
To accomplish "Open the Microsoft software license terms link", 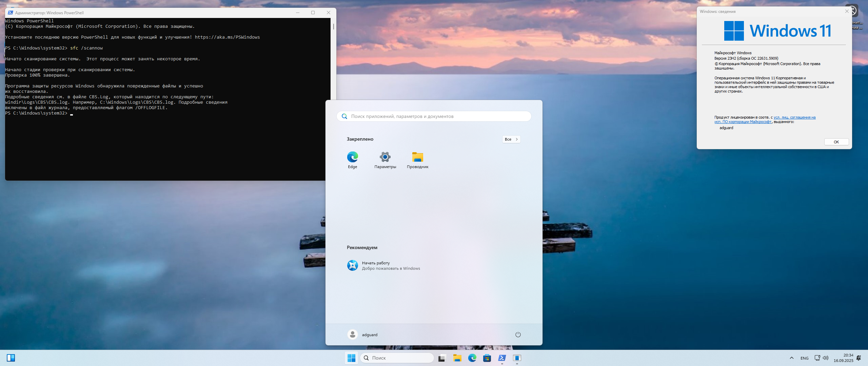I will tap(765, 120).
